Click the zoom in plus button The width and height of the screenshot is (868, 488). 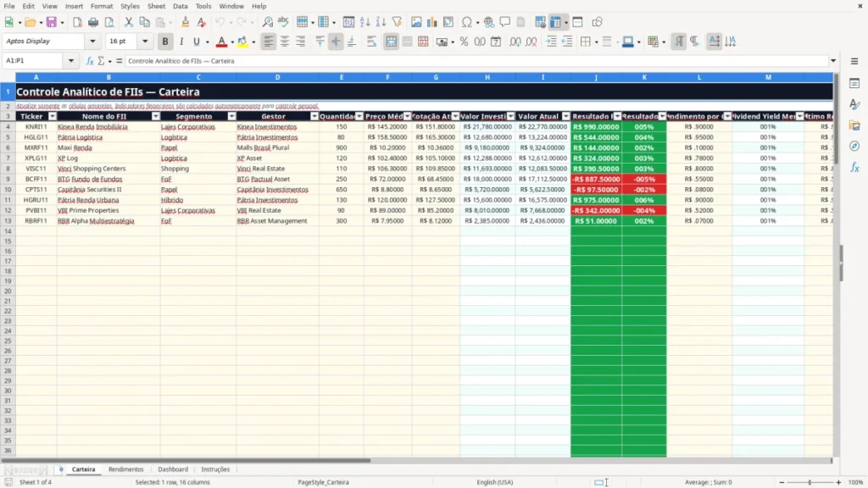pos(838,482)
